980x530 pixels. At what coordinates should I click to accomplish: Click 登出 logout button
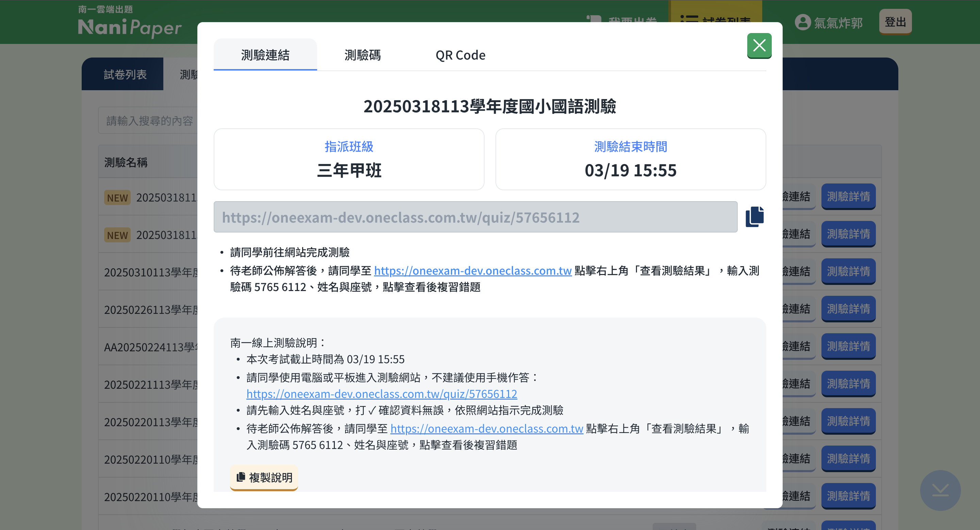[895, 22]
